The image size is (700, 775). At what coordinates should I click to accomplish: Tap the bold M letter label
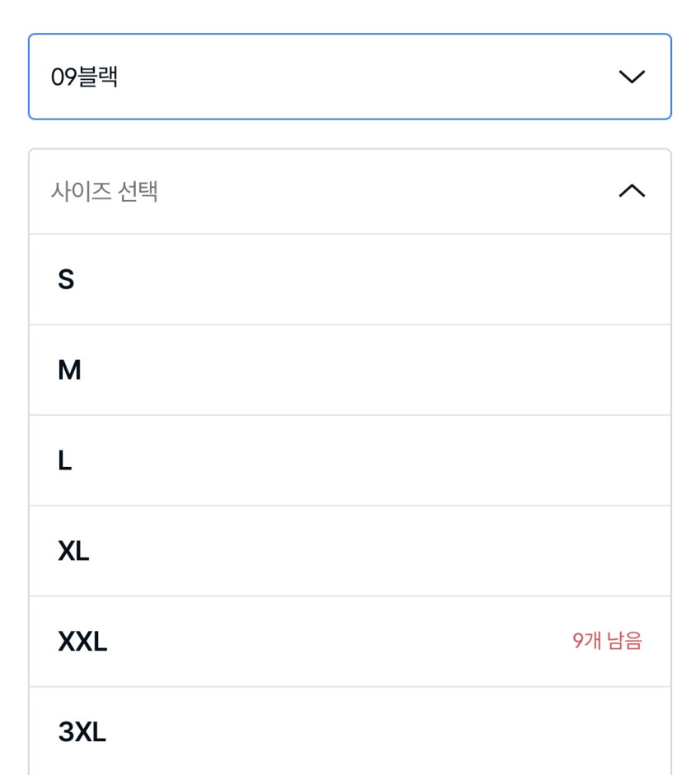[x=69, y=371]
